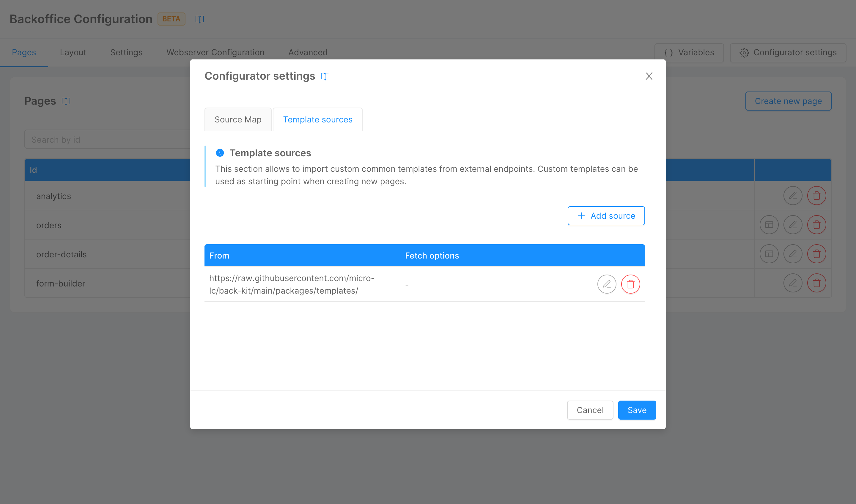Viewport: 856px width, 504px height.
Task: Close the Configurator settings dialog
Action: (x=649, y=76)
